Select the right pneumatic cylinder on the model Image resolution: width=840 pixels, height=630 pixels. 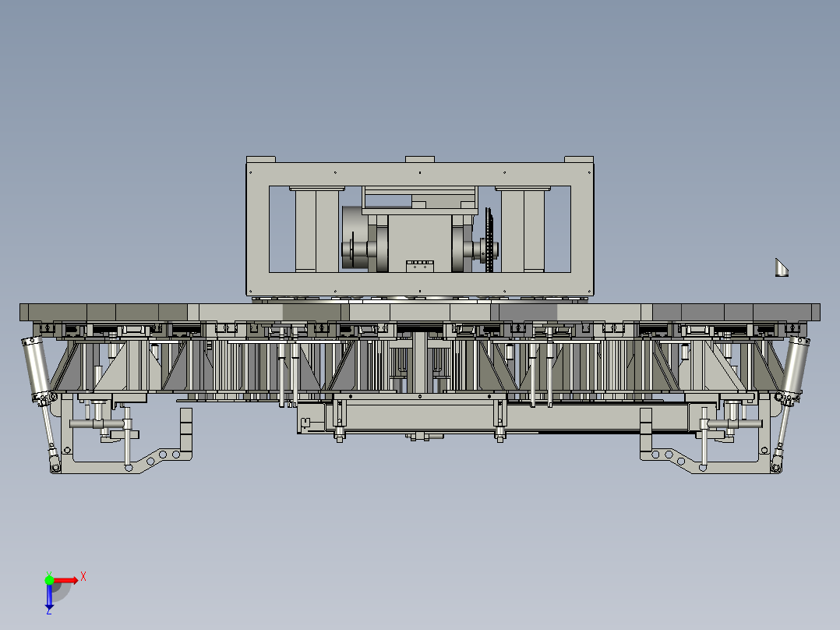[794, 370]
